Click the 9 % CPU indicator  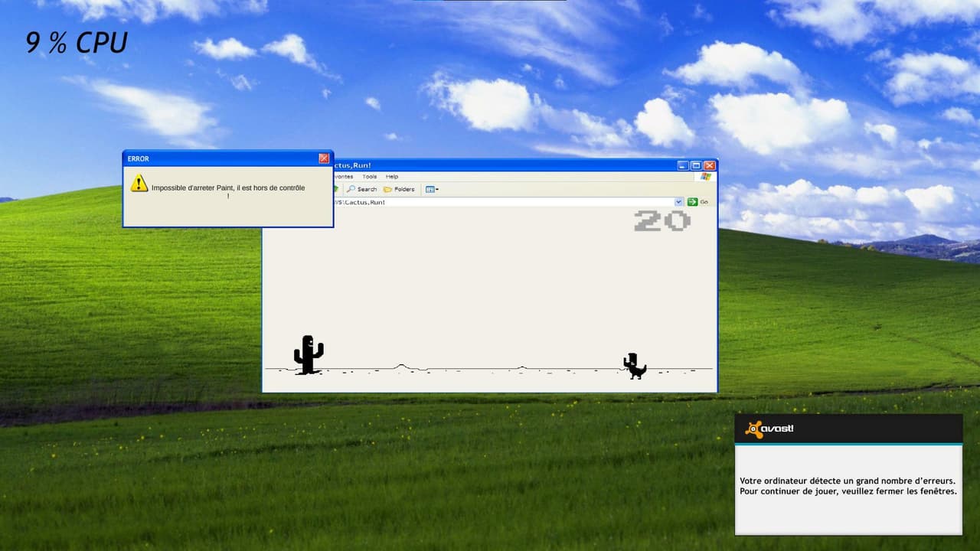click(x=77, y=43)
